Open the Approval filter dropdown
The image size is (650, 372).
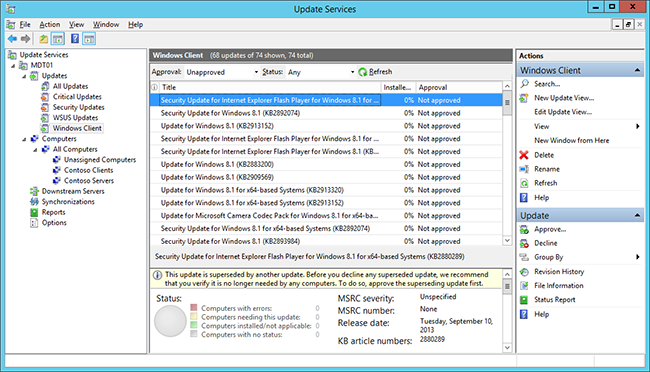point(256,72)
